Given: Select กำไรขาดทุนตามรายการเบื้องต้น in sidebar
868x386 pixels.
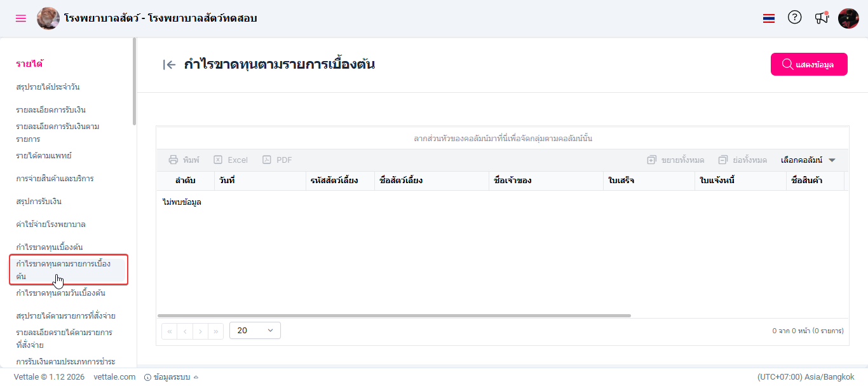Looking at the screenshot, I should (69, 270).
